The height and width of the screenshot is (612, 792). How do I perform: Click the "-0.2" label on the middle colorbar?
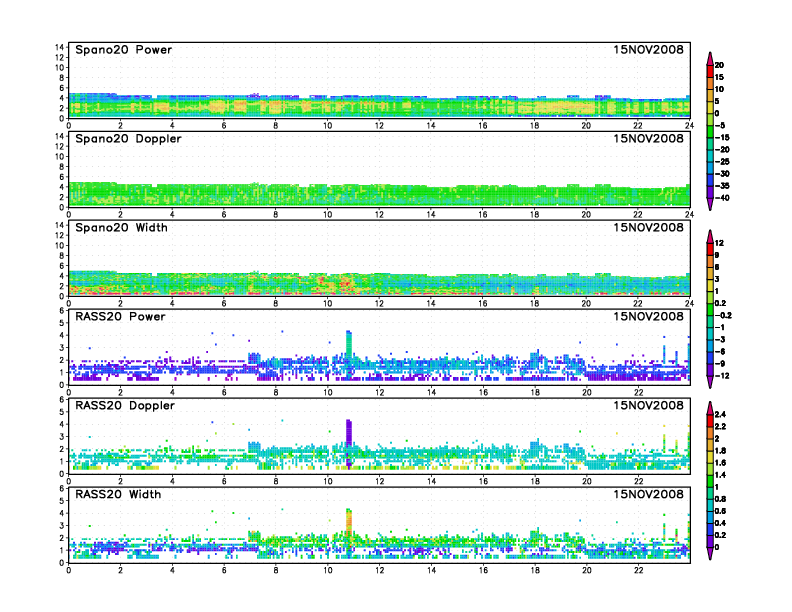723,315
